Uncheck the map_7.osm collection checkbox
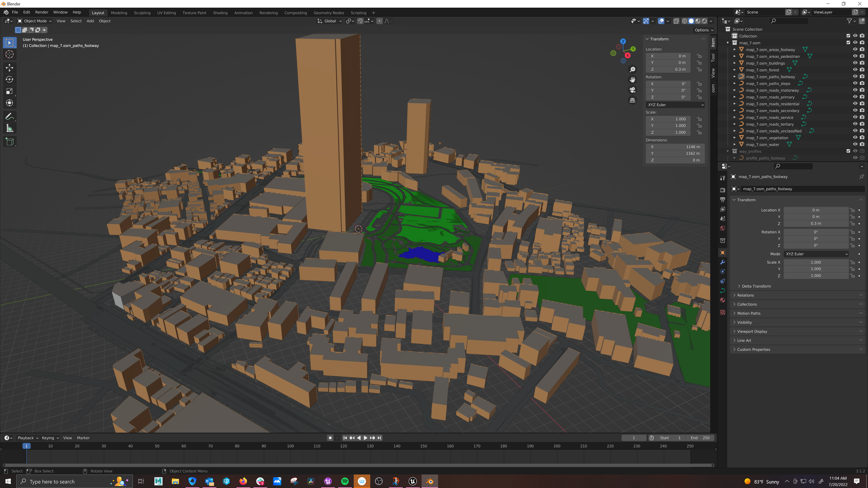 pyautogui.click(x=848, y=43)
